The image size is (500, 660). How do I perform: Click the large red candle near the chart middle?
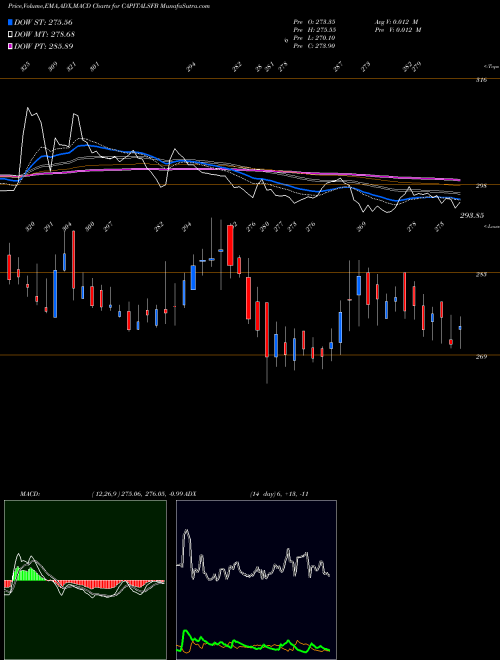(230, 245)
